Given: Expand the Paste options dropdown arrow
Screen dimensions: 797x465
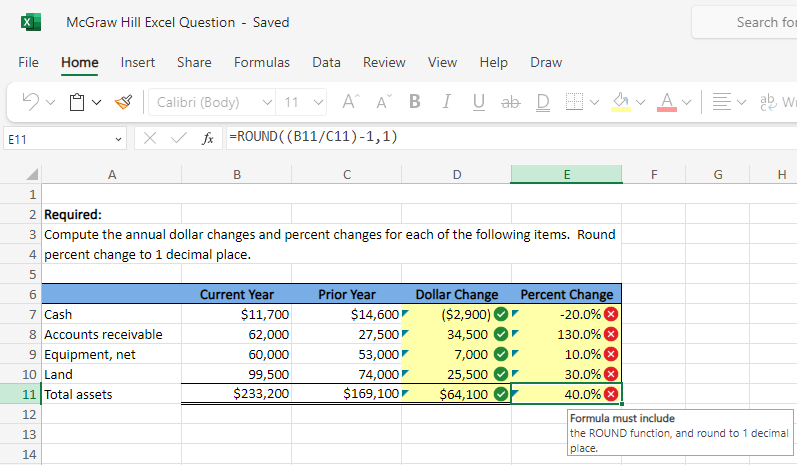Looking at the screenshot, I should point(97,103).
